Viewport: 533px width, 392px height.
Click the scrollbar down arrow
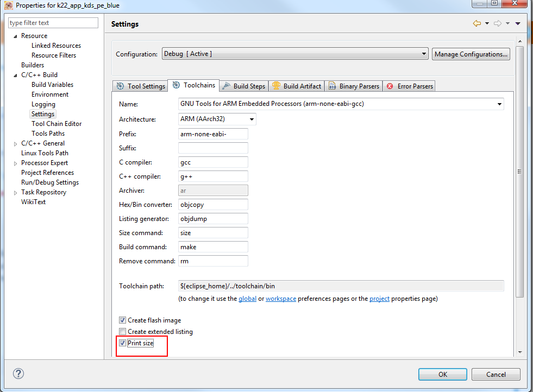520,352
